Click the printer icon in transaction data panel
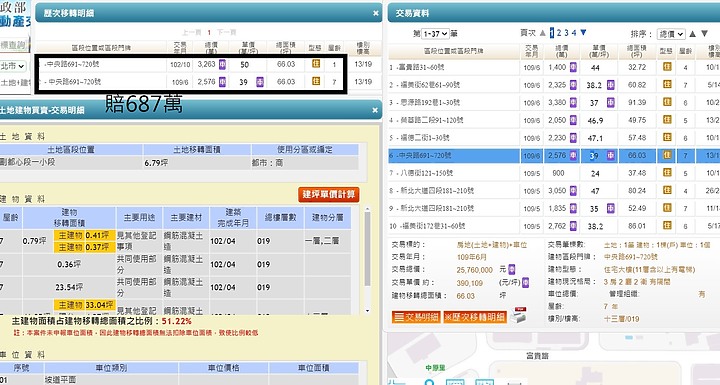 (518, 315)
